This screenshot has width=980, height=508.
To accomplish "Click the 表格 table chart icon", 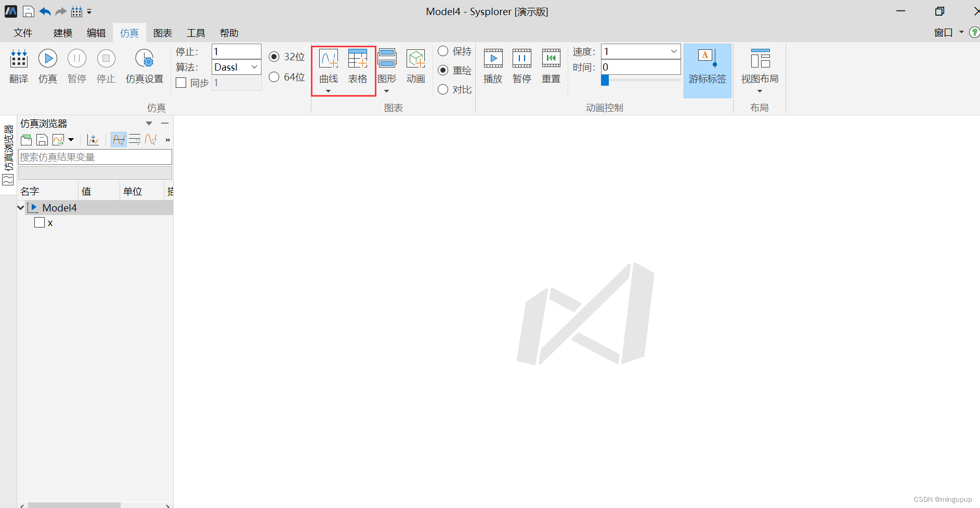I will click(x=358, y=66).
